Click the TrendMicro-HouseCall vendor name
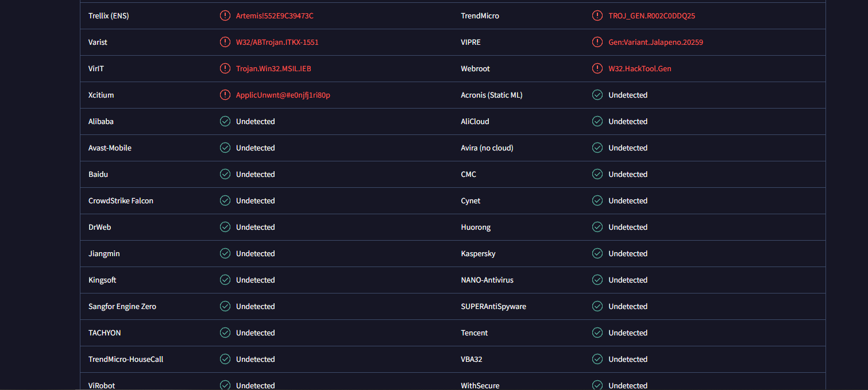The height and width of the screenshot is (390, 868). tap(126, 360)
